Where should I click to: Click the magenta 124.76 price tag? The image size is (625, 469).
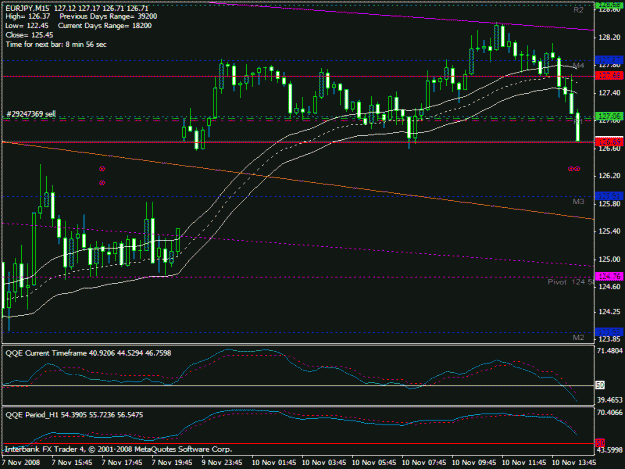coord(609,276)
